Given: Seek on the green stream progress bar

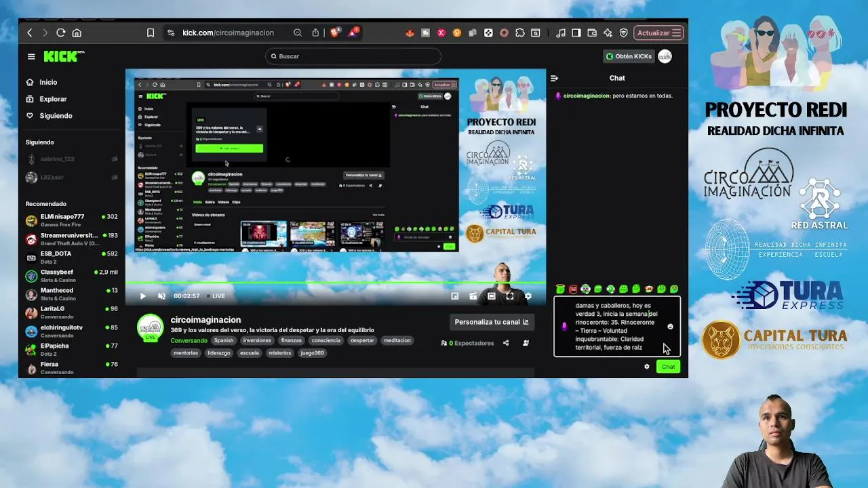Looking at the screenshot, I should pyautogui.click(x=335, y=283).
